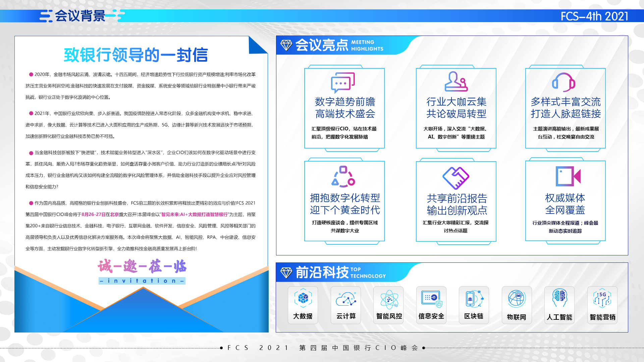Click the 致银行领导的一封信 title

136,55
